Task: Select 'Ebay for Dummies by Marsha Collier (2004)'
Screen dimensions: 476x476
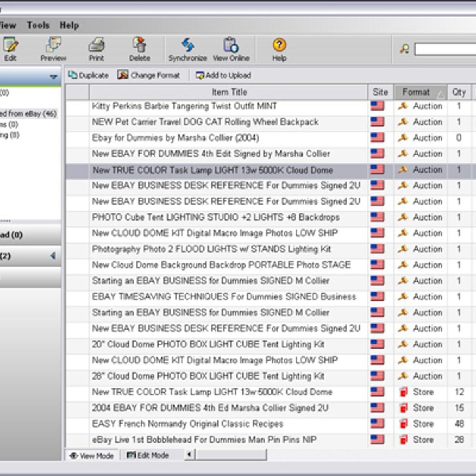Action: click(228, 138)
